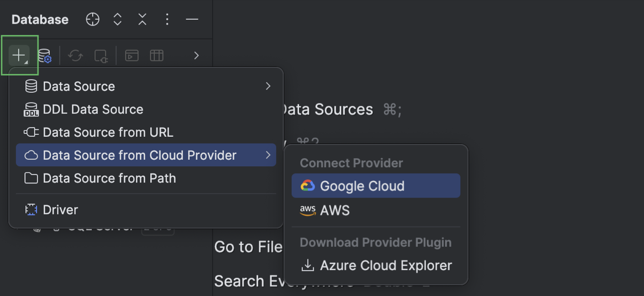644x296 pixels.
Task: Click the Deactivate data source icon
Action: click(x=101, y=55)
